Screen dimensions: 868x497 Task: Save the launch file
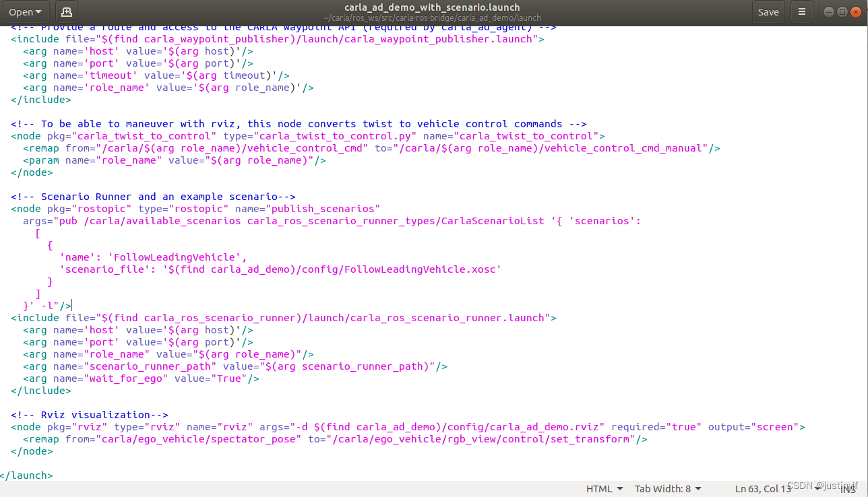pos(768,11)
